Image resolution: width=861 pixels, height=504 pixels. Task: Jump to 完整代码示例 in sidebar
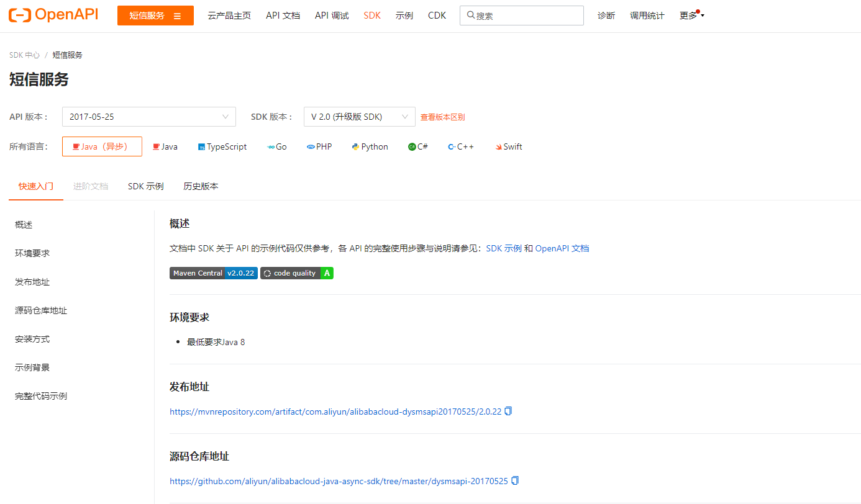point(41,396)
